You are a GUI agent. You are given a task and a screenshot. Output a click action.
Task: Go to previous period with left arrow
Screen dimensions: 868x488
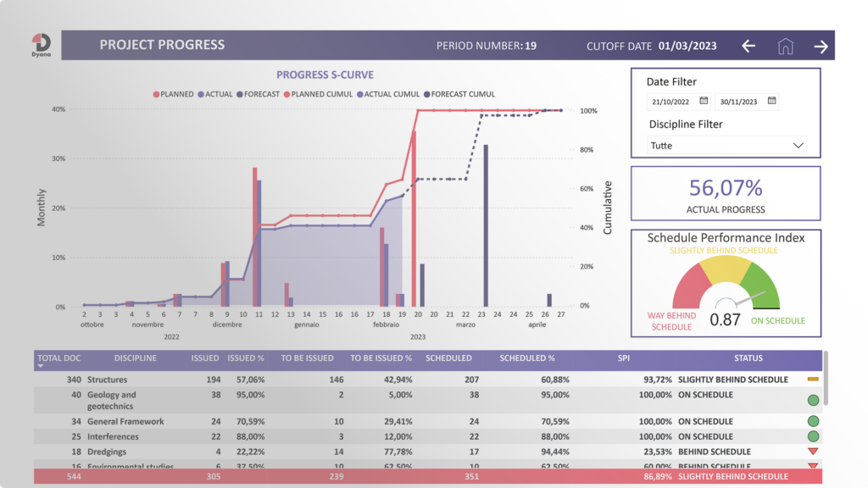[748, 46]
